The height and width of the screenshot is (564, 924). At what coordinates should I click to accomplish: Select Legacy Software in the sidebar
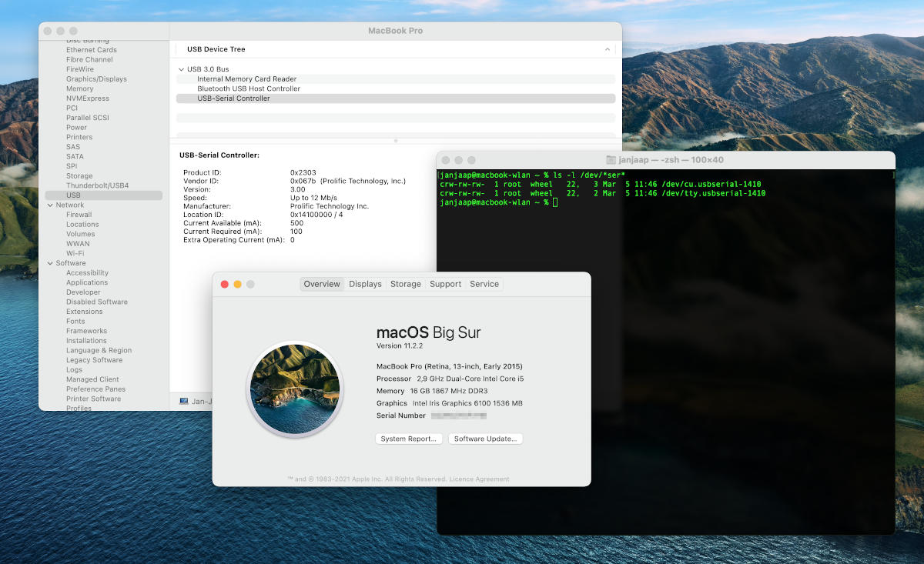click(x=94, y=360)
